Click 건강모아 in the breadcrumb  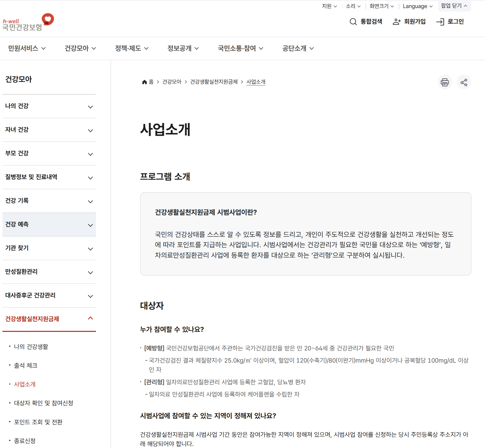click(x=172, y=82)
